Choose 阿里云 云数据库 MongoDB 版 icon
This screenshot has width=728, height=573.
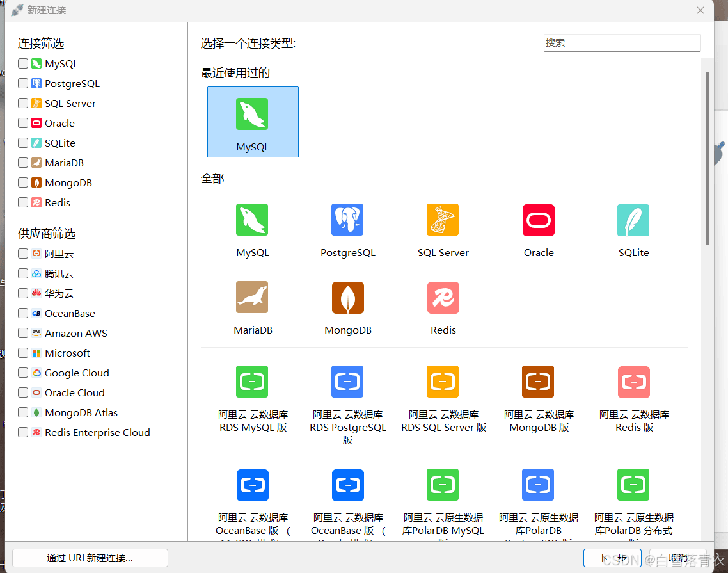[538, 382]
